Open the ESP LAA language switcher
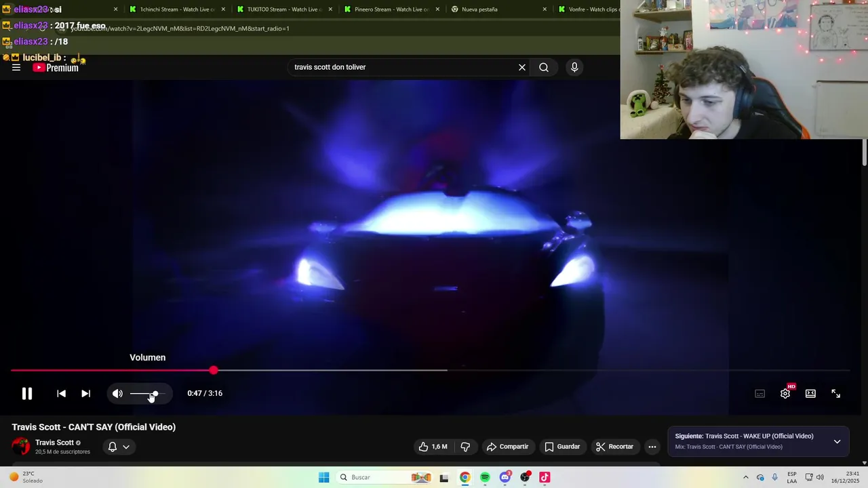The image size is (868, 488). point(792,477)
